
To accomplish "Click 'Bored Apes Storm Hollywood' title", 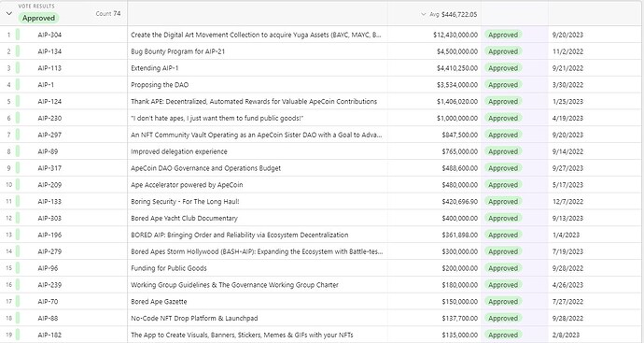I will (x=257, y=251).
